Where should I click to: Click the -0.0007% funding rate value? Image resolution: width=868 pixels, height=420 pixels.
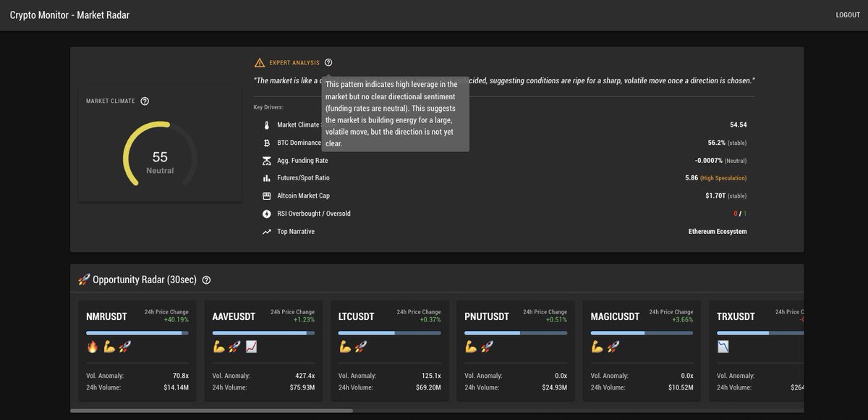click(707, 161)
